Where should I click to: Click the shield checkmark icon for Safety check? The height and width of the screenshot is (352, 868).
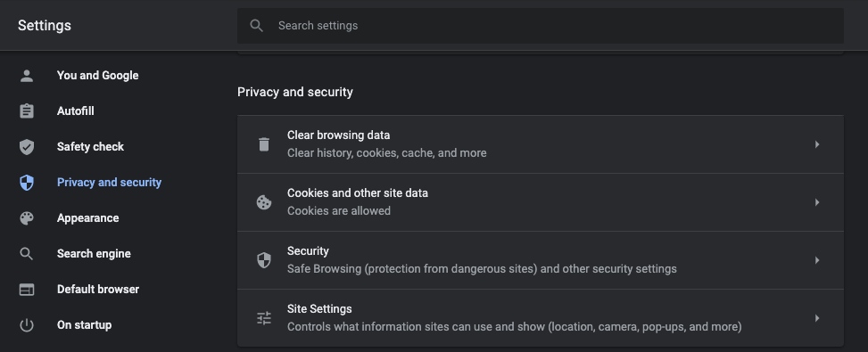click(x=27, y=147)
